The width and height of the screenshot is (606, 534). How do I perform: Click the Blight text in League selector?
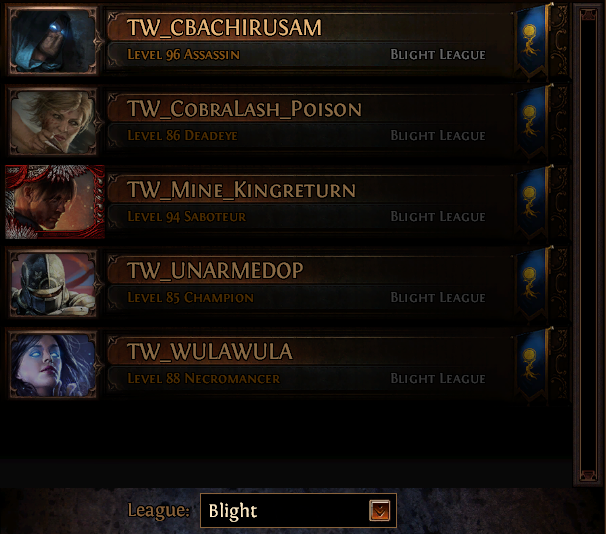(233, 511)
